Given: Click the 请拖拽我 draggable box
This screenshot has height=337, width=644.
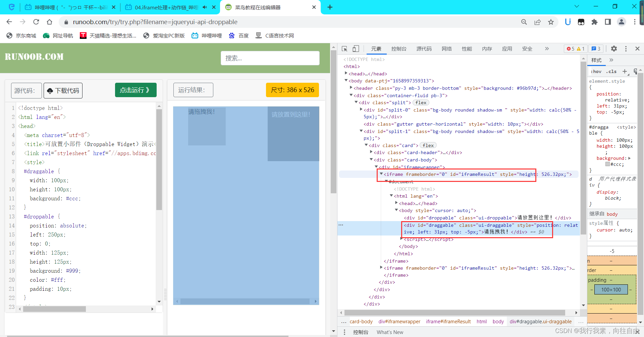Looking at the screenshot, I should (x=207, y=126).
